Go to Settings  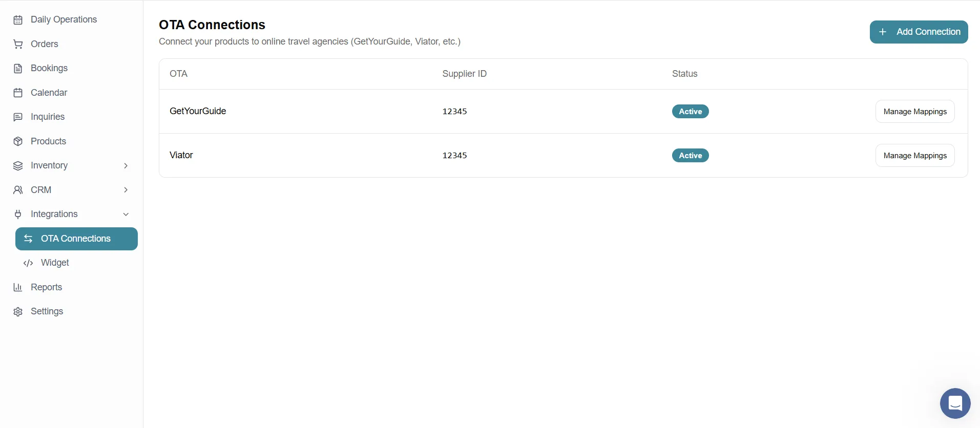(x=71, y=311)
